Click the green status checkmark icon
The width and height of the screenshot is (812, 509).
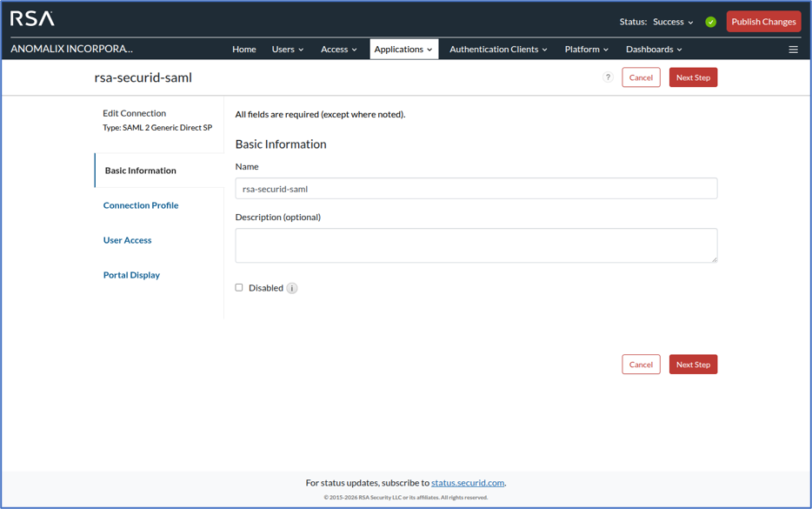(x=710, y=22)
